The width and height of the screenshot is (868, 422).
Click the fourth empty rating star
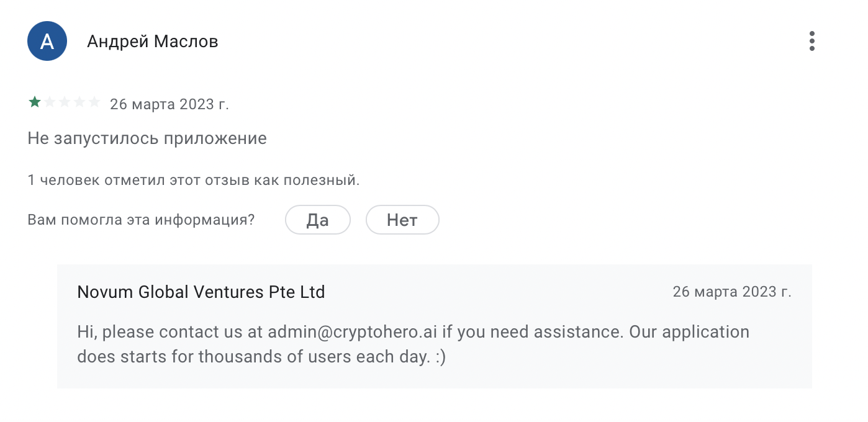[79, 102]
